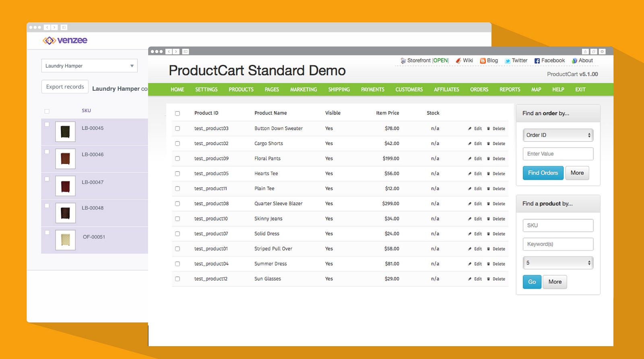Image resolution: width=644 pixels, height=359 pixels.
Task: Click the edit pencil icon for Solid Dress
Action: click(x=470, y=234)
